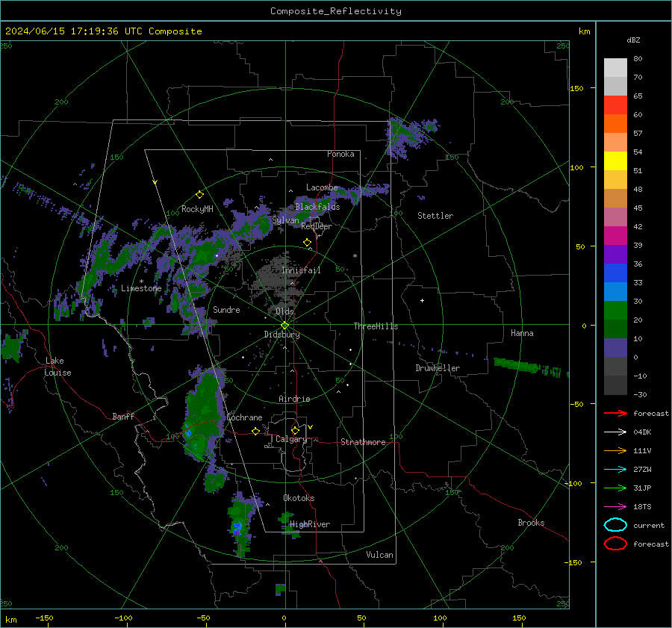The image size is (672, 628).
Task: Click the red forecast ellipse symbol
Action: (x=615, y=544)
